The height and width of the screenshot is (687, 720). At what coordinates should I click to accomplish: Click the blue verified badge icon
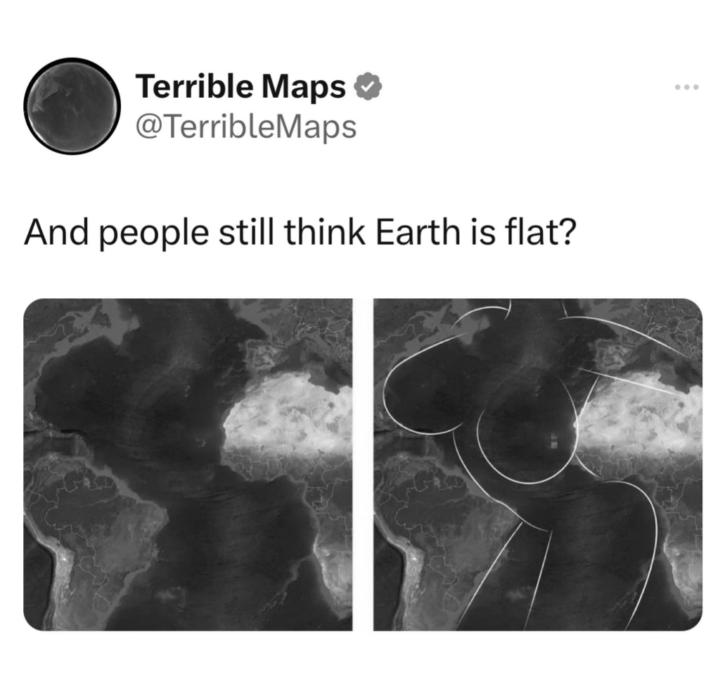pos(369,86)
